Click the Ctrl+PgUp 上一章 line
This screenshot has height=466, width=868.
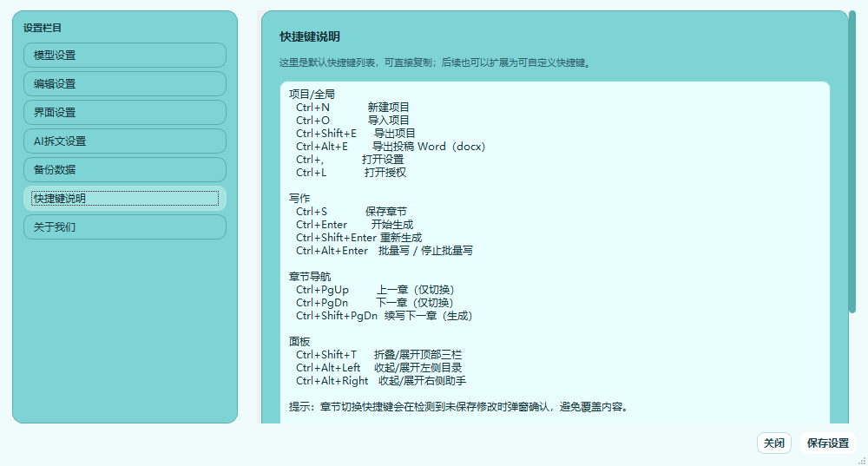[375, 290]
